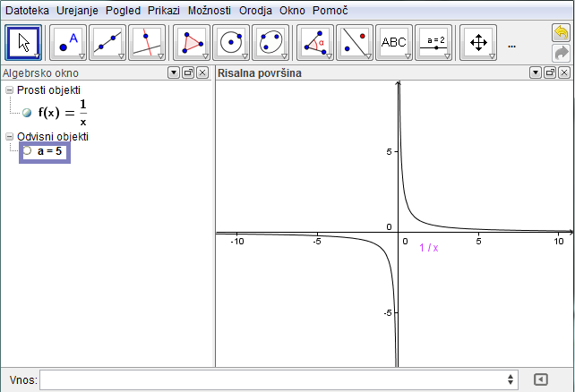Select the Move Graphics View tool
575x392 pixels.
[478, 42]
